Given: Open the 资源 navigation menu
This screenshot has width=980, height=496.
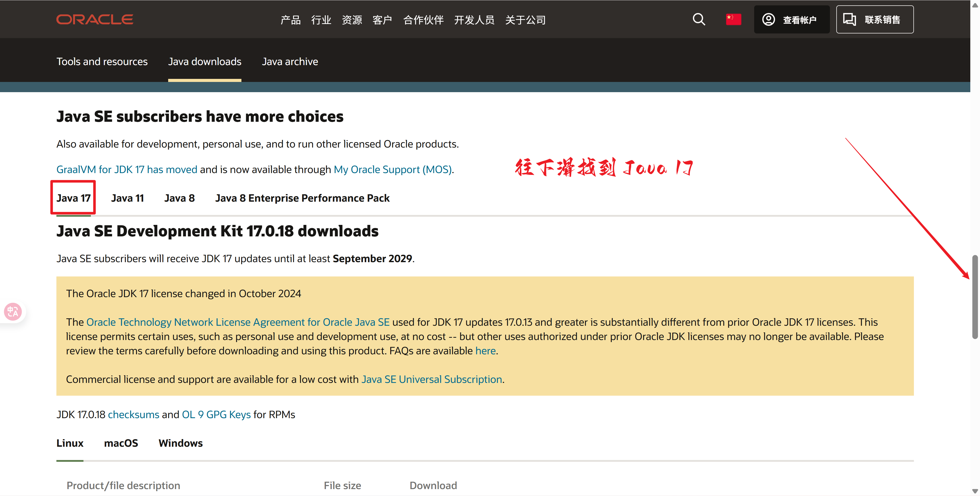Looking at the screenshot, I should 352,20.
